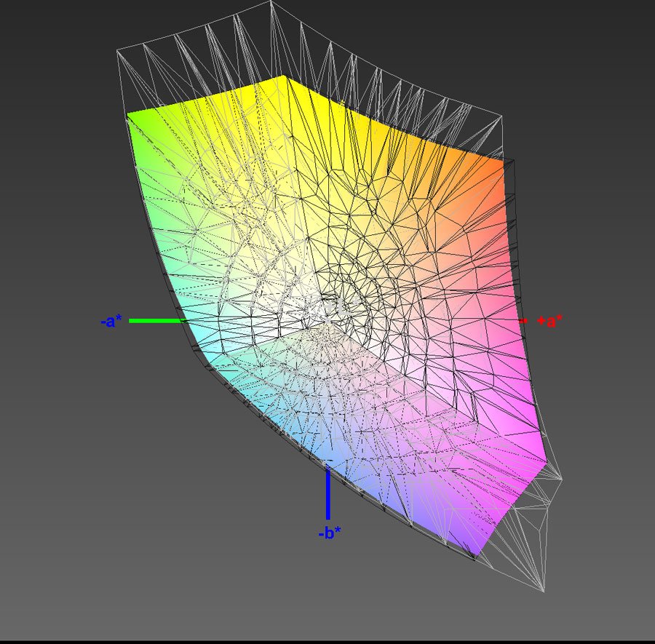655x644 pixels.
Task: Click the -a* axis label
Action: [x=111, y=321]
